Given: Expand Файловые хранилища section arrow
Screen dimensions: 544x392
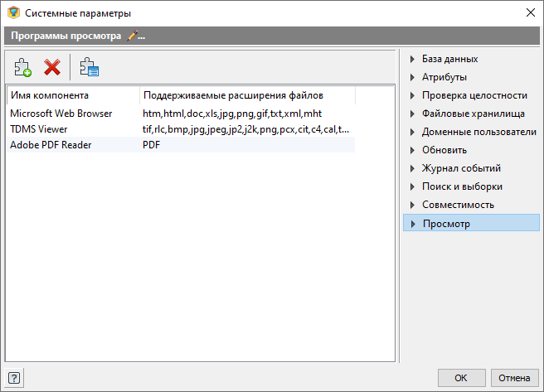Looking at the screenshot, I should (x=412, y=114).
